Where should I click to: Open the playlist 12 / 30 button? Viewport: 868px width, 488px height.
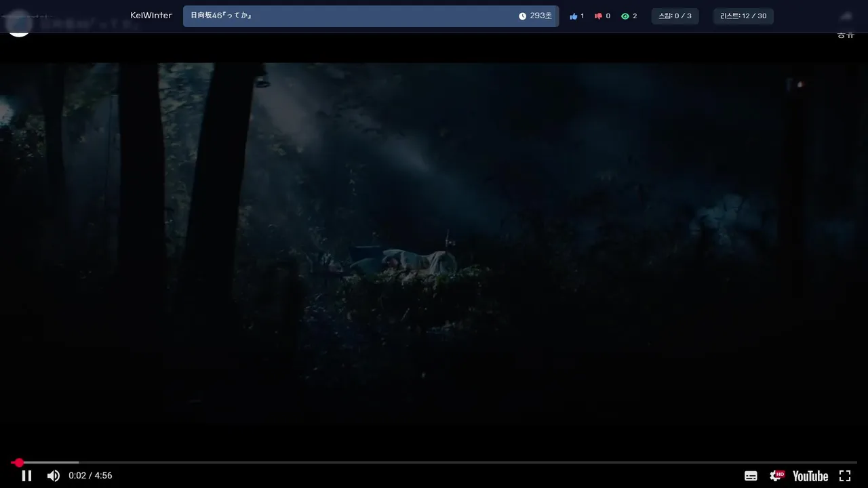[743, 16]
